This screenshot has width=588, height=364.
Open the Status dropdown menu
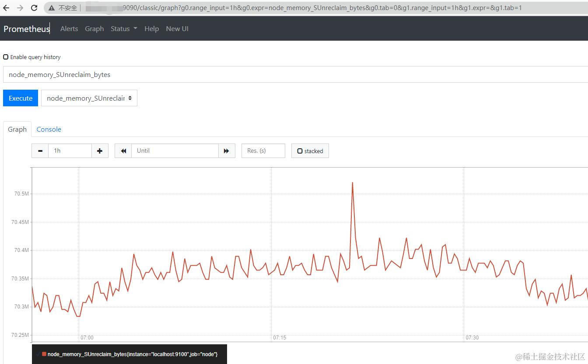point(124,28)
